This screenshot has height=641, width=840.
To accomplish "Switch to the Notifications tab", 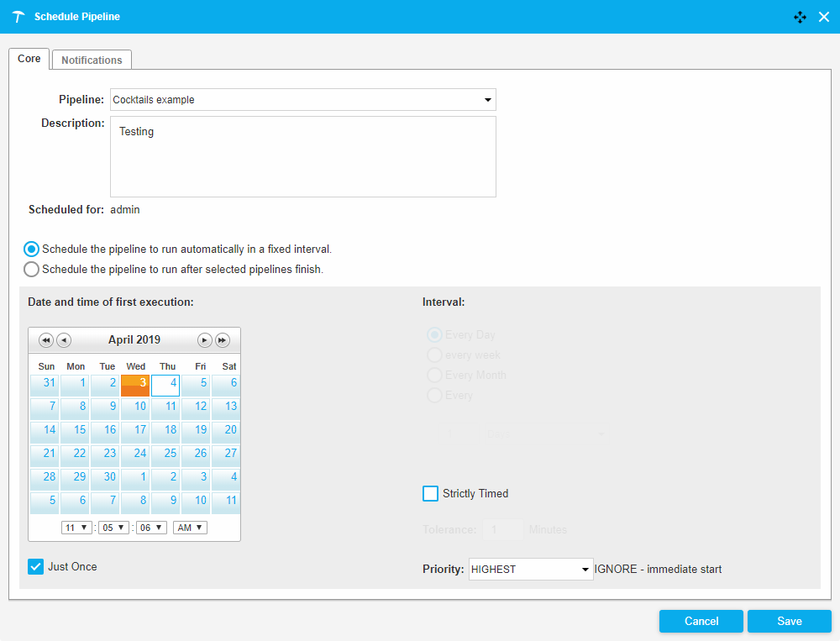I will pos(92,60).
